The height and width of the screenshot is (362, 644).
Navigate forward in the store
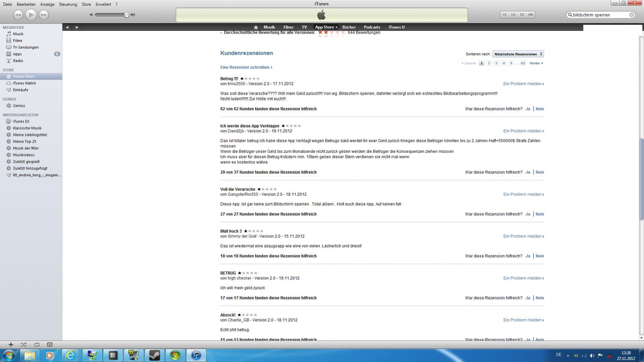77,27
